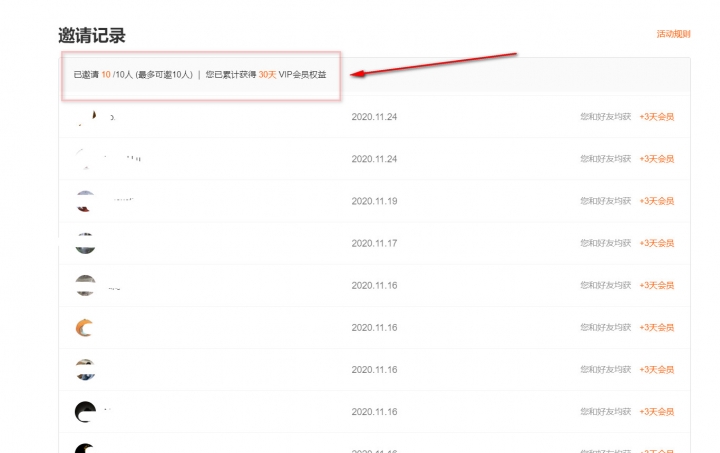Click the cut-off black avatar at the bottom

(x=85, y=448)
